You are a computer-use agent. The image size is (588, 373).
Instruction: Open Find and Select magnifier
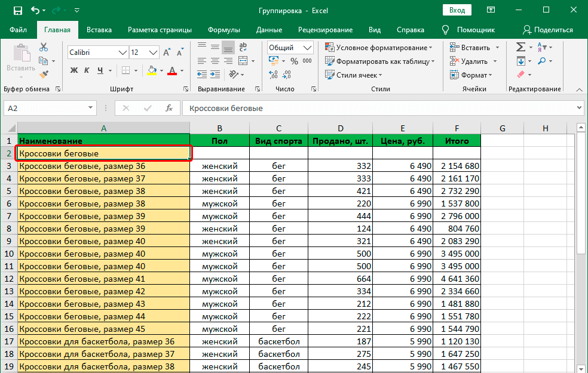tap(542, 61)
